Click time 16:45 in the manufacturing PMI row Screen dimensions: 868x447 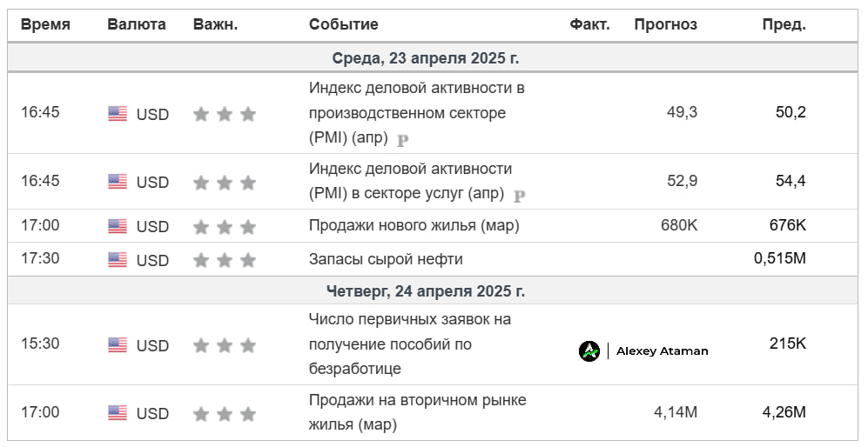40,112
